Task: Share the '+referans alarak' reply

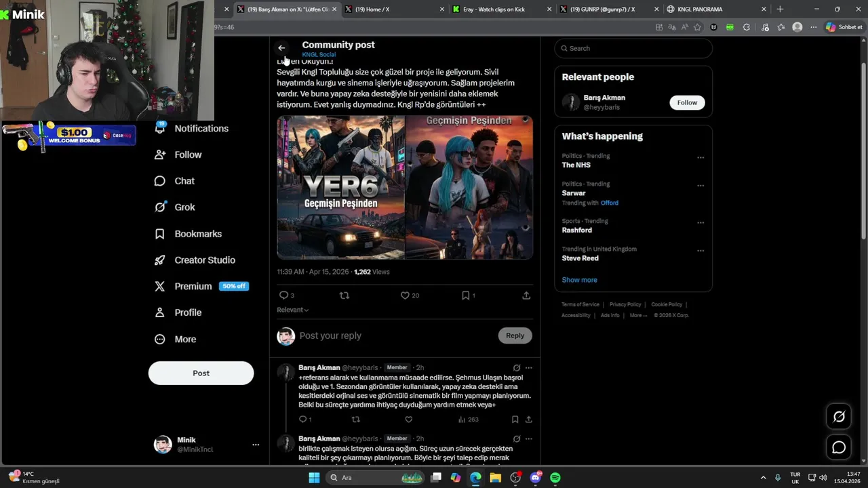Action: tap(529, 420)
